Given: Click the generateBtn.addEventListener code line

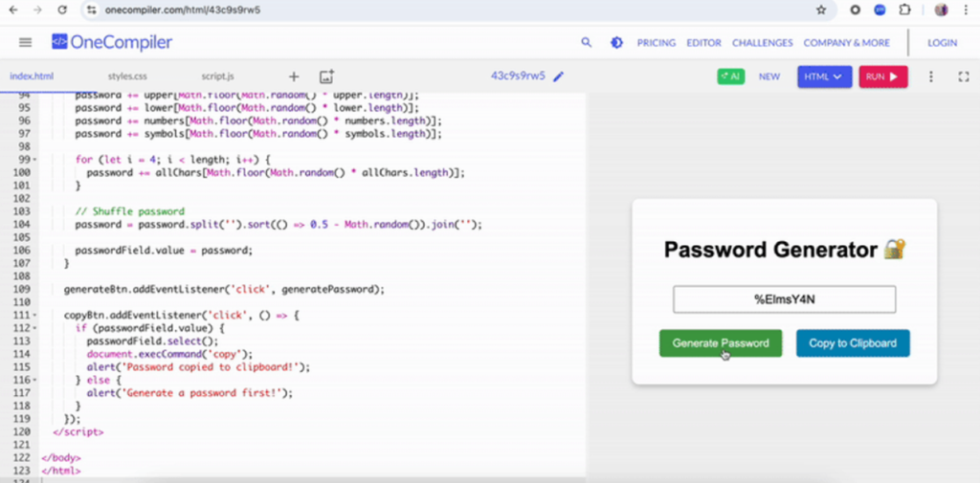Looking at the screenshot, I should 224,289.
